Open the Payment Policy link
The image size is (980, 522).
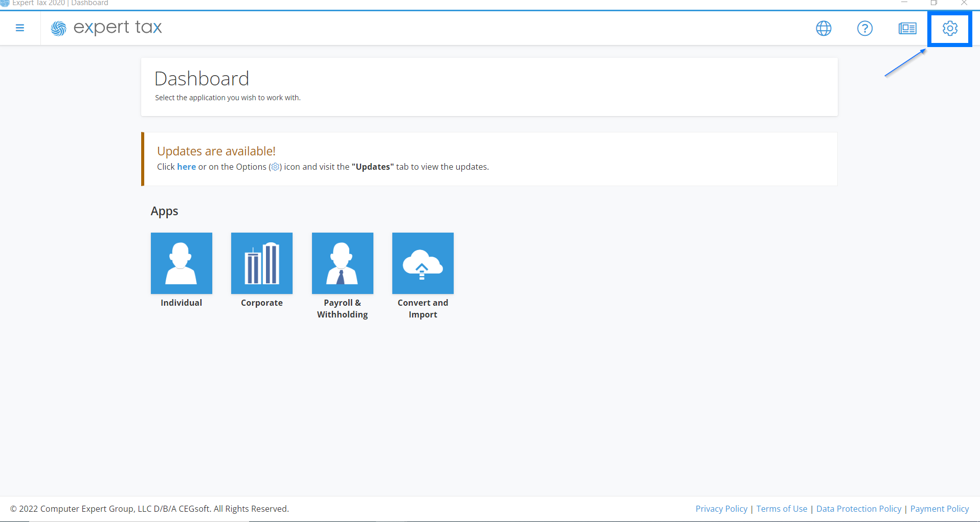pos(940,509)
